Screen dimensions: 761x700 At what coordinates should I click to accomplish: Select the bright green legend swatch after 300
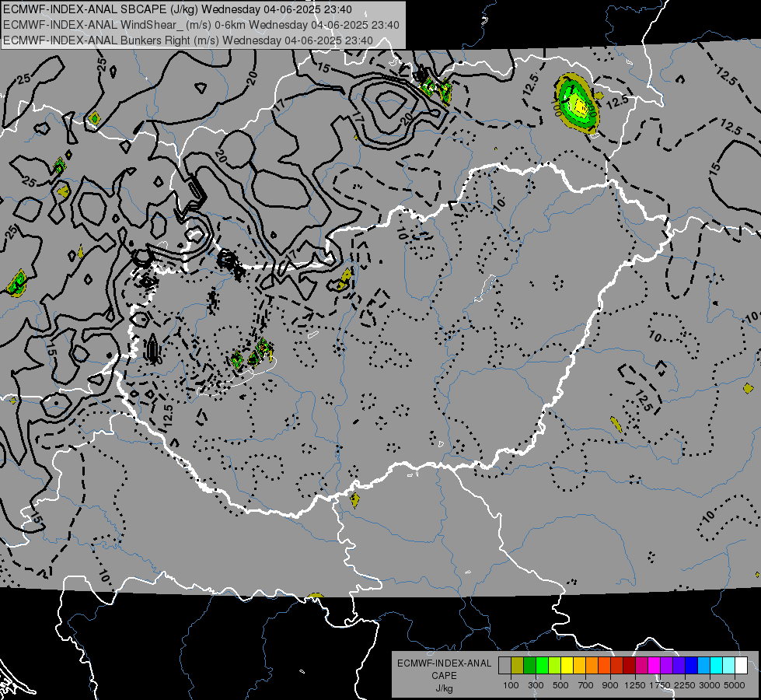coord(542,666)
